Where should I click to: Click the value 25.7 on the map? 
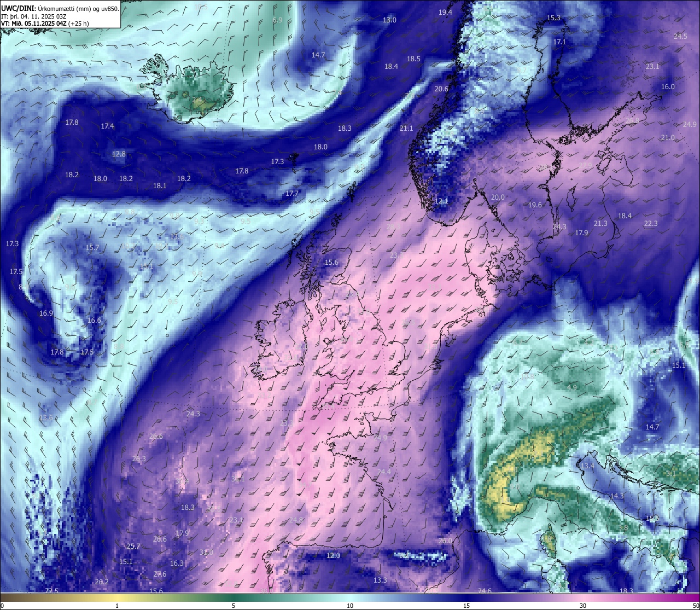(133, 546)
